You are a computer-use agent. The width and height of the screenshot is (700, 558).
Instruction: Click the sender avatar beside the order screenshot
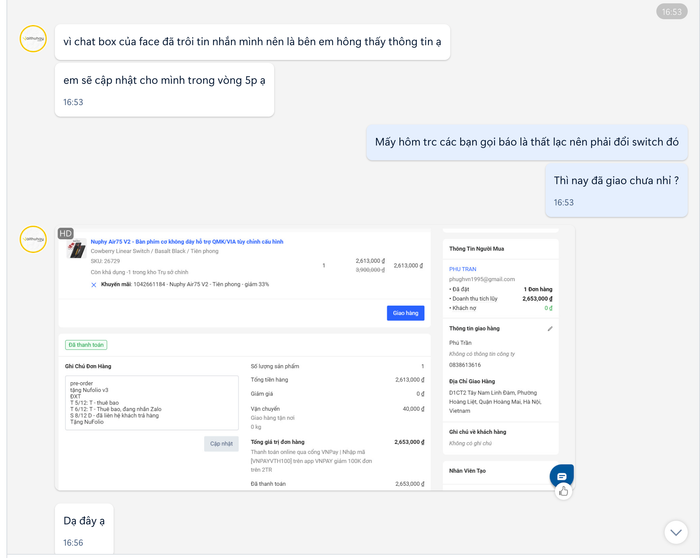(x=33, y=239)
